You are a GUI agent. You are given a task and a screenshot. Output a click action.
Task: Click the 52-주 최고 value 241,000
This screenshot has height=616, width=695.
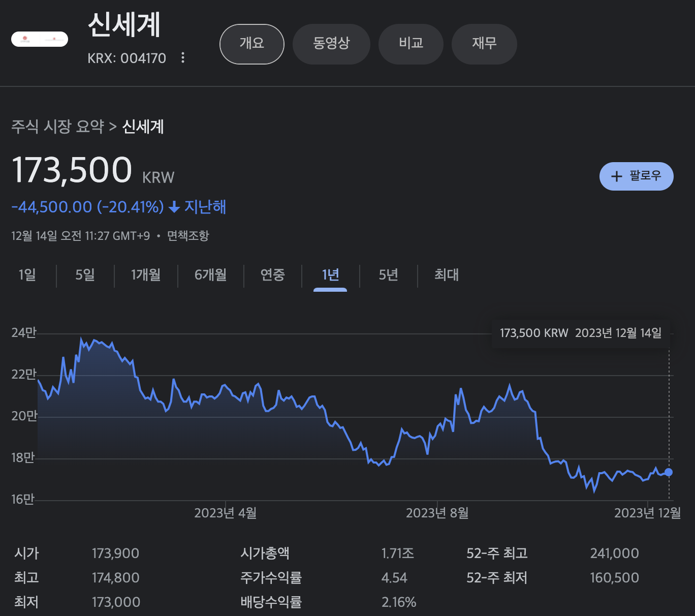click(x=614, y=553)
